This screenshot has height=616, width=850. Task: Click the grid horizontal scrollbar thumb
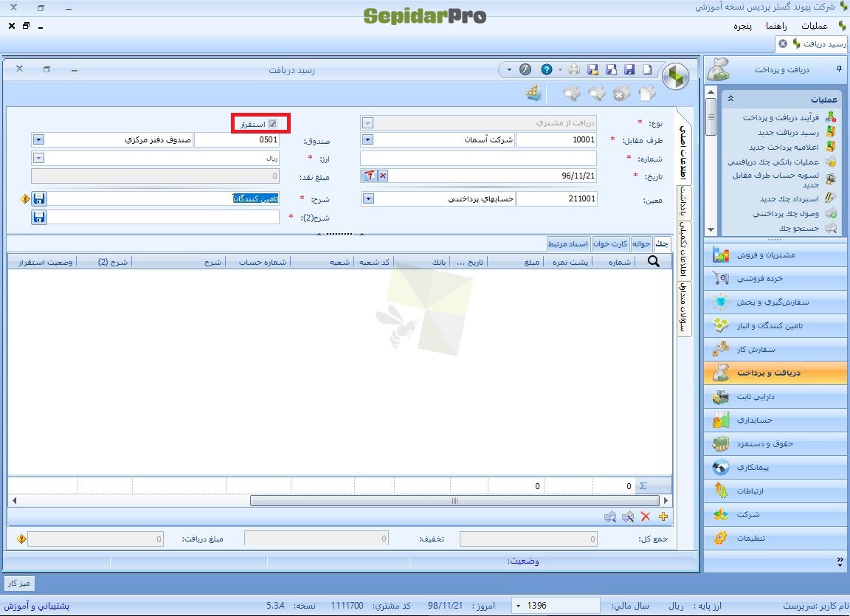(x=455, y=501)
